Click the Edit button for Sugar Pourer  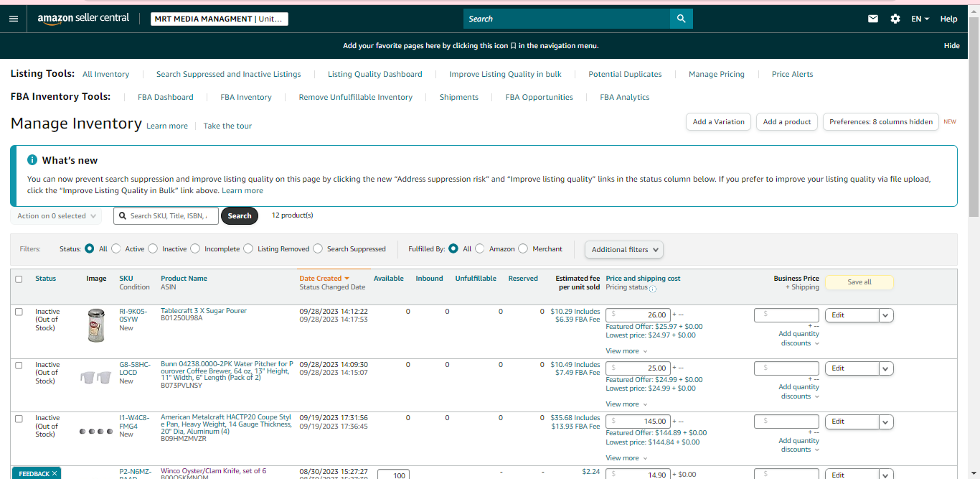pyautogui.click(x=852, y=315)
